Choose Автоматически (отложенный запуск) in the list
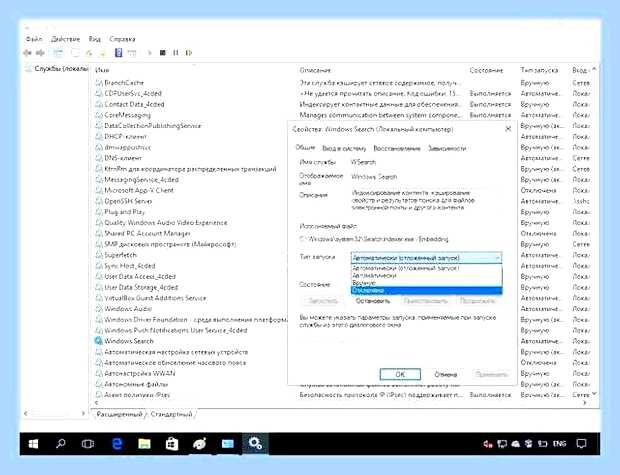The height and width of the screenshot is (475, 620). coord(427,268)
